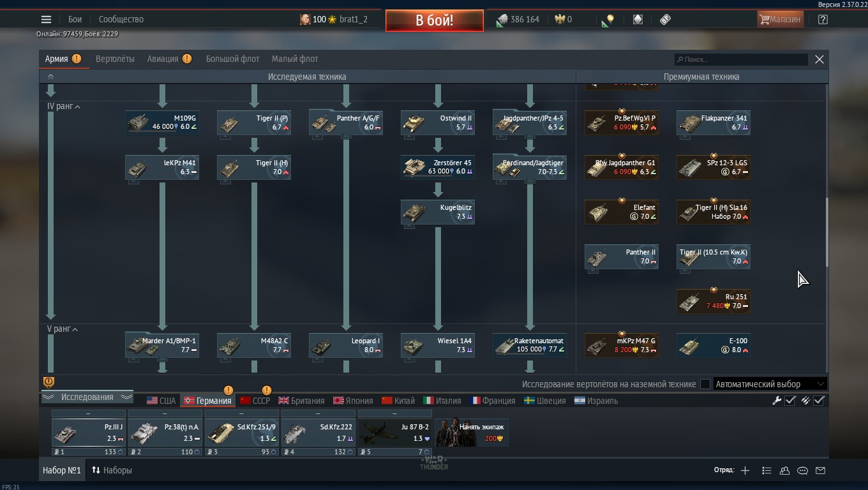Switch nation to США

[161, 401]
